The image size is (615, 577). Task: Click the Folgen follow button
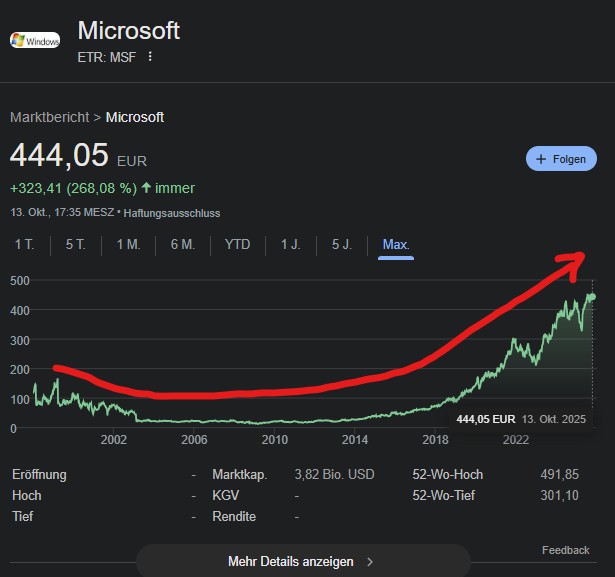(x=561, y=159)
